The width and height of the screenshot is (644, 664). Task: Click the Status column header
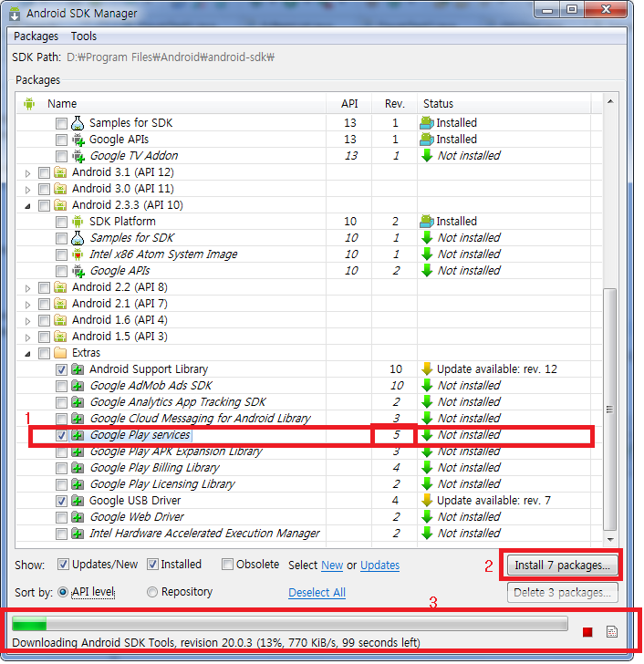click(x=504, y=103)
